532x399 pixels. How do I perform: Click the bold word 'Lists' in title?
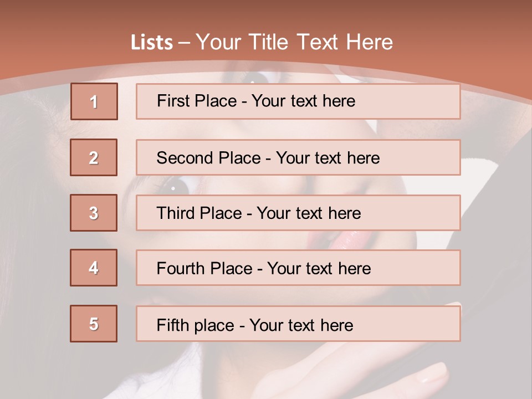point(152,43)
